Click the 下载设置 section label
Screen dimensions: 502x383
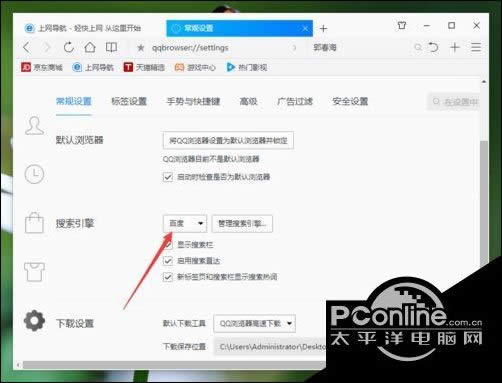click(x=75, y=323)
